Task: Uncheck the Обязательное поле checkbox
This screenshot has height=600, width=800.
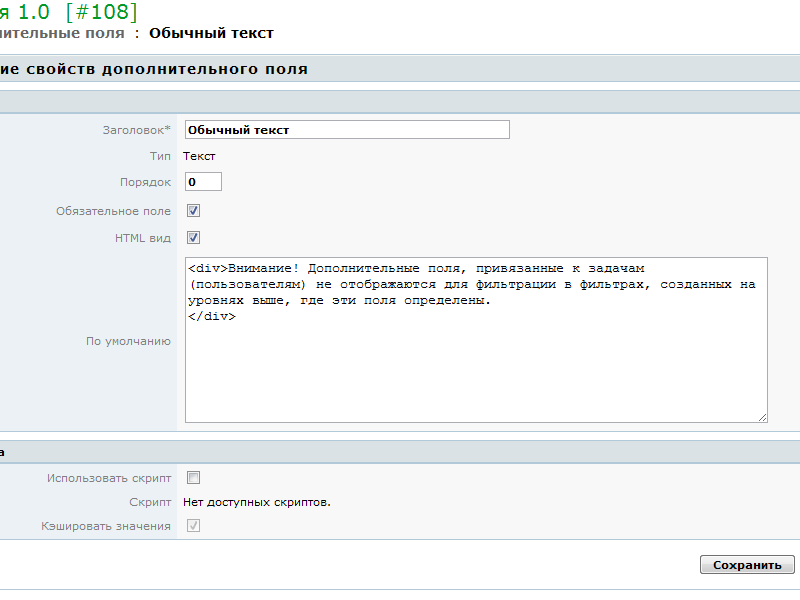Action: coord(194,211)
